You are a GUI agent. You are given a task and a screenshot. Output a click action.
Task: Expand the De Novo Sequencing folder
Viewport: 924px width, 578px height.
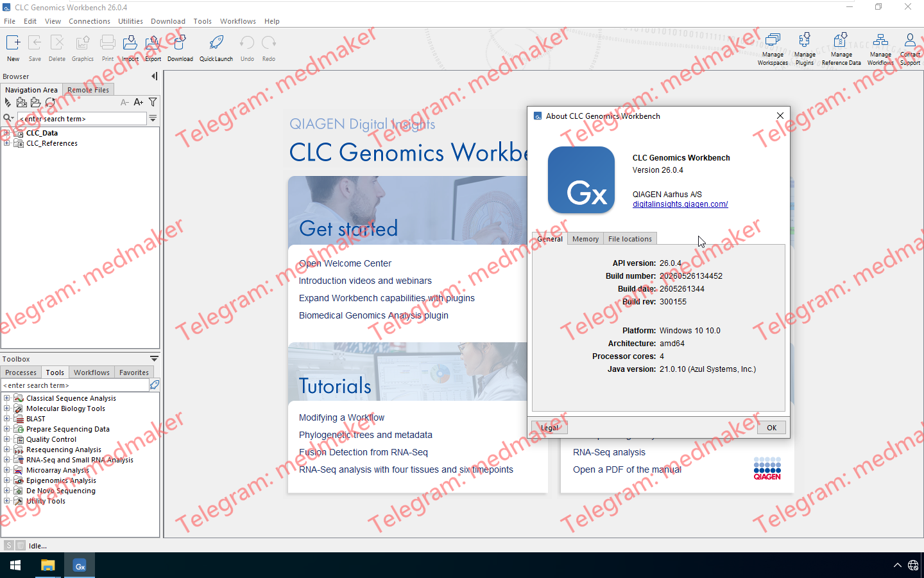[x=6, y=491]
